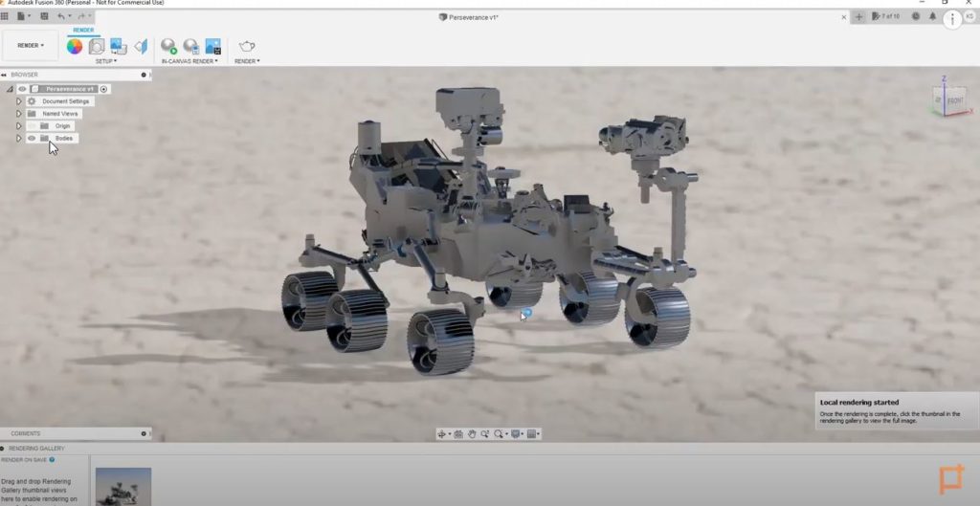The height and width of the screenshot is (506, 980).
Task: Open Display Settings monitor icon
Action: (515, 434)
